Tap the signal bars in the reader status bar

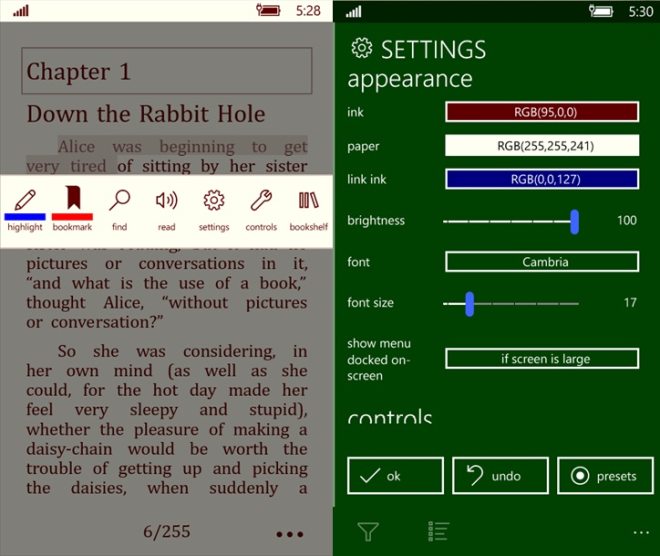coord(21,11)
